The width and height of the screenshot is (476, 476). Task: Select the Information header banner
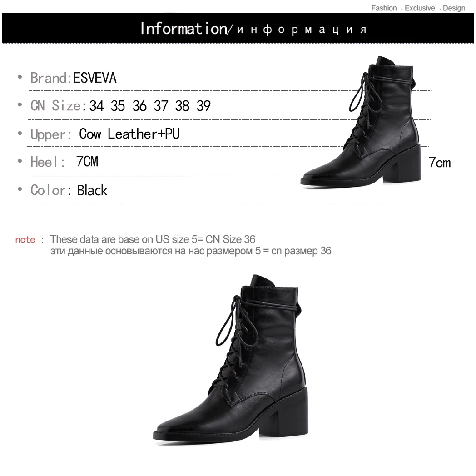pos(238,28)
